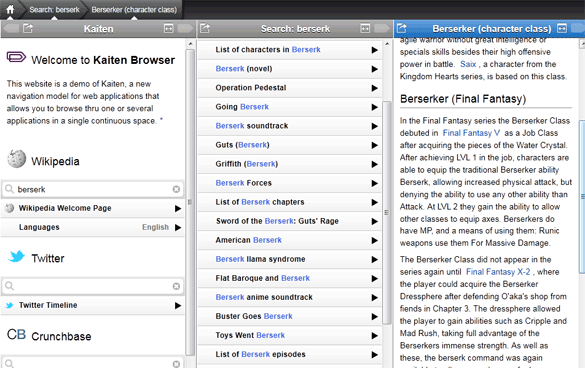
Task: Open 'List of characters in Berserk' result
Action: [x=289, y=50]
